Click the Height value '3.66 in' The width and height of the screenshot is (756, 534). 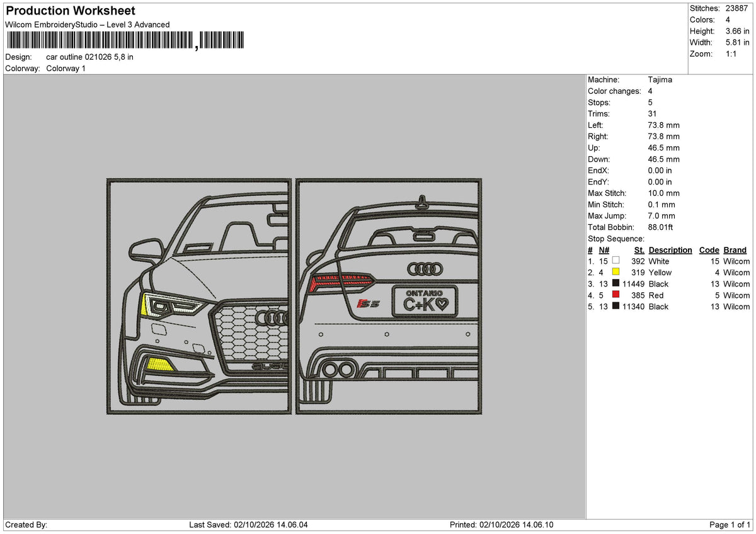click(x=736, y=31)
